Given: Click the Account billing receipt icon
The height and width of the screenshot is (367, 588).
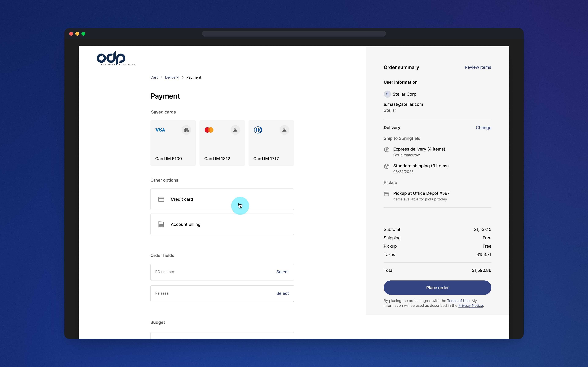Looking at the screenshot, I should [161, 224].
